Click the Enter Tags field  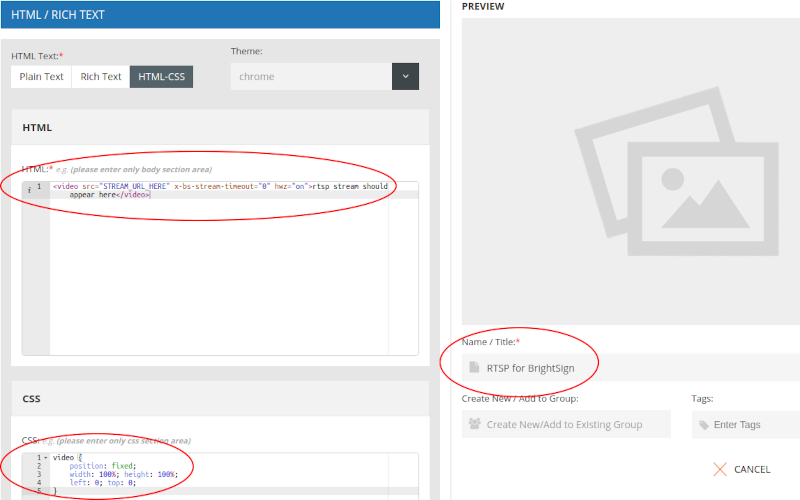(x=745, y=424)
